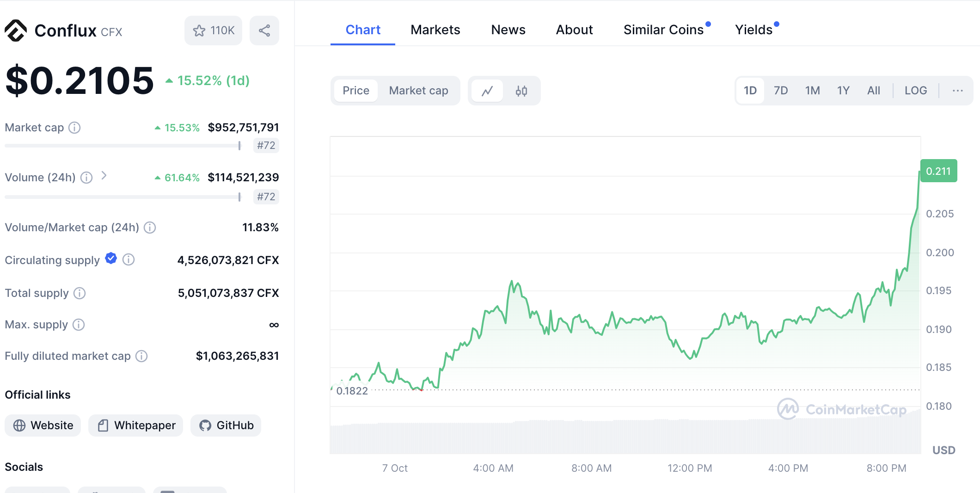
Task: Open the Yields tab
Action: pyautogui.click(x=754, y=30)
